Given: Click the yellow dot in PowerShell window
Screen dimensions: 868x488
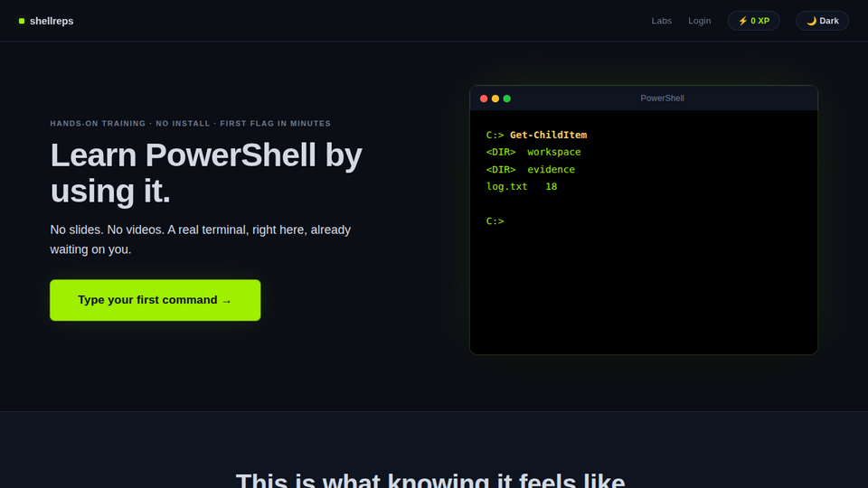Looking at the screenshot, I should tap(495, 99).
